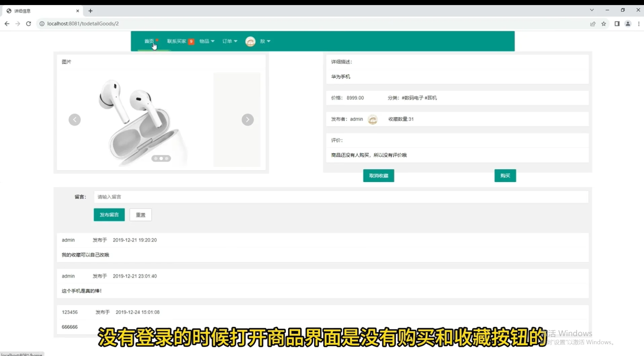Select the second carousel dot indicator
The image size is (644, 356).
click(x=161, y=158)
